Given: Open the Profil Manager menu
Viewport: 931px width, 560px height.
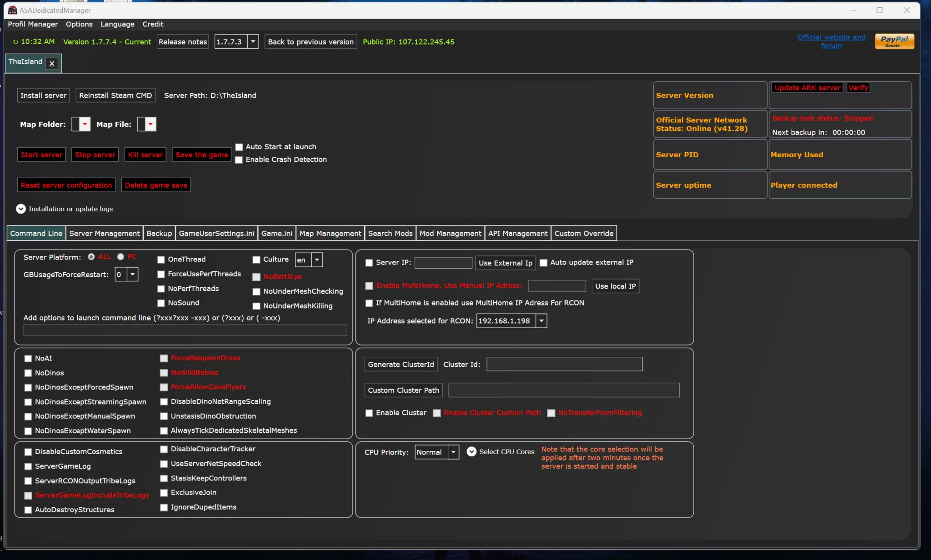Looking at the screenshot, I should (33, 24).
